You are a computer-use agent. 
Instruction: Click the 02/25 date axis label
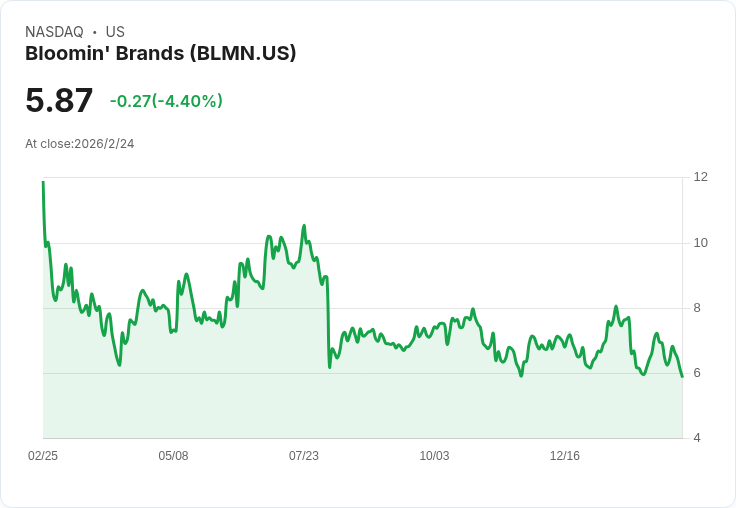click(x=43, y=455)
